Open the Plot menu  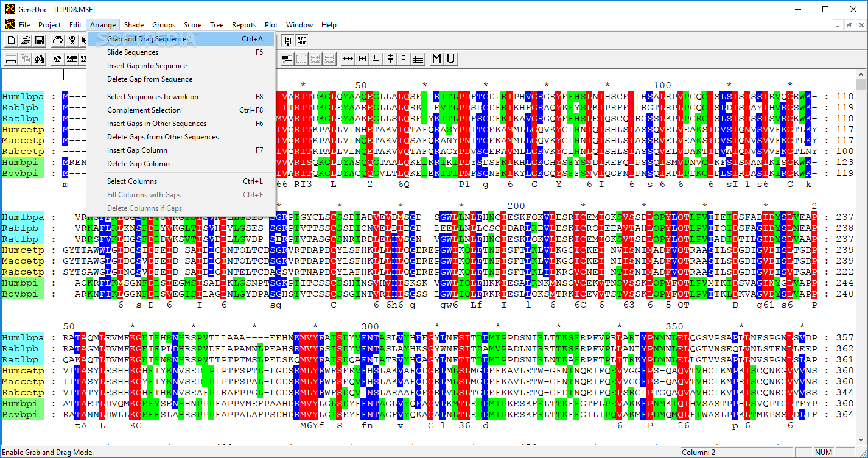pyautogui.click(x=271, y=25)
